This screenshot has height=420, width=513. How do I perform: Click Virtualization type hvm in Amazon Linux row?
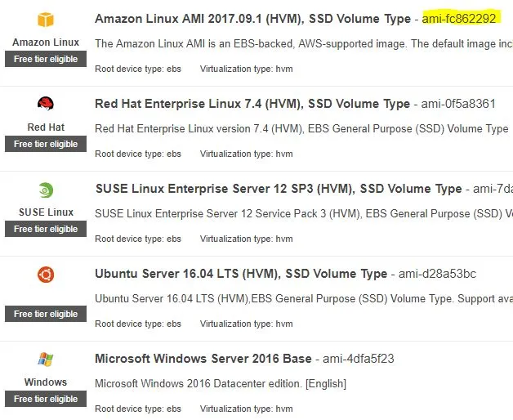click(x=247, y=69)
